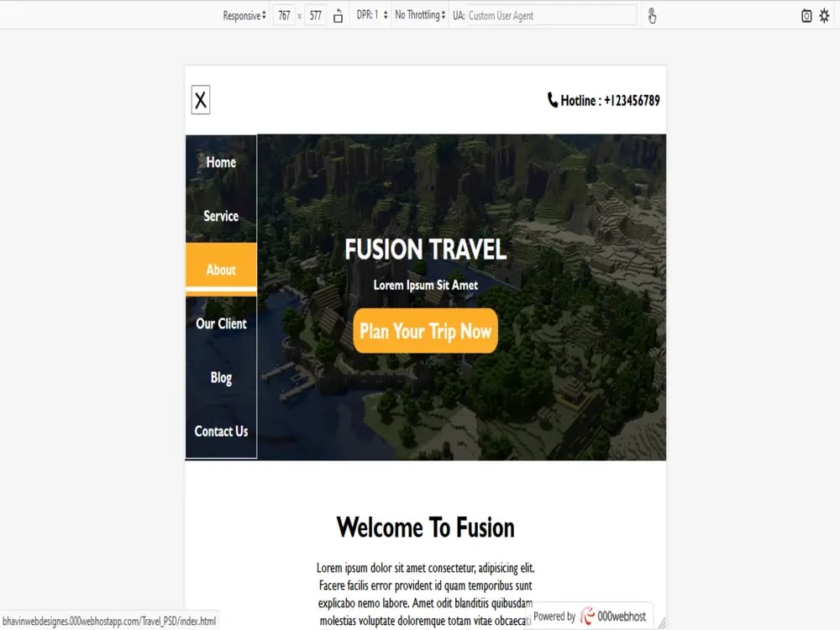Click the viewport resize handle corner
Viewport: 840px width, 630px height.
(x=662, y=623)
